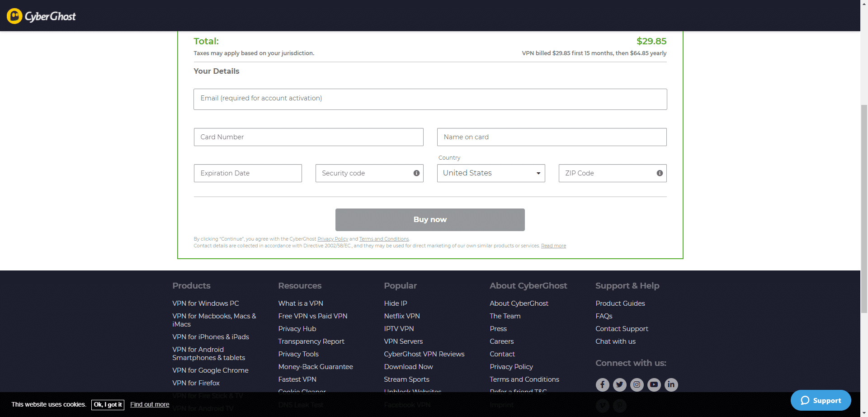Viewport: 868px width, 417px height.
Task: Open the Careers link
Action: [502, 341]
